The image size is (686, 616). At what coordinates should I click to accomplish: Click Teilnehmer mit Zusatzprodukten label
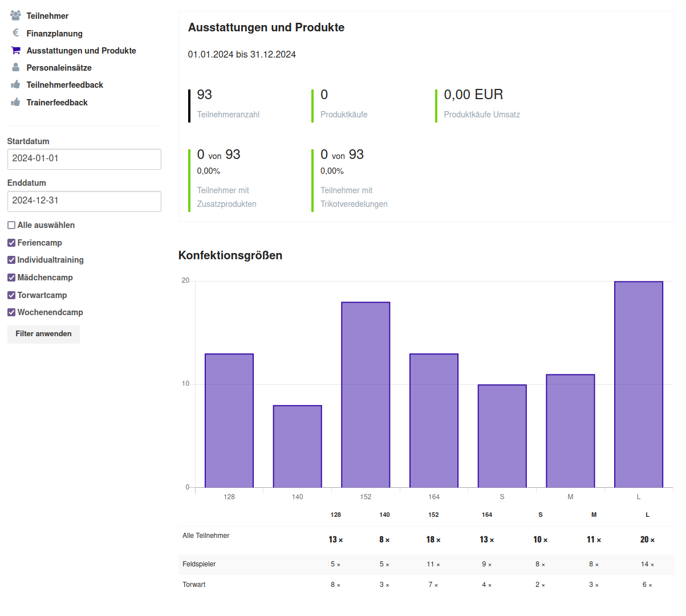click(x=227, y=197)
